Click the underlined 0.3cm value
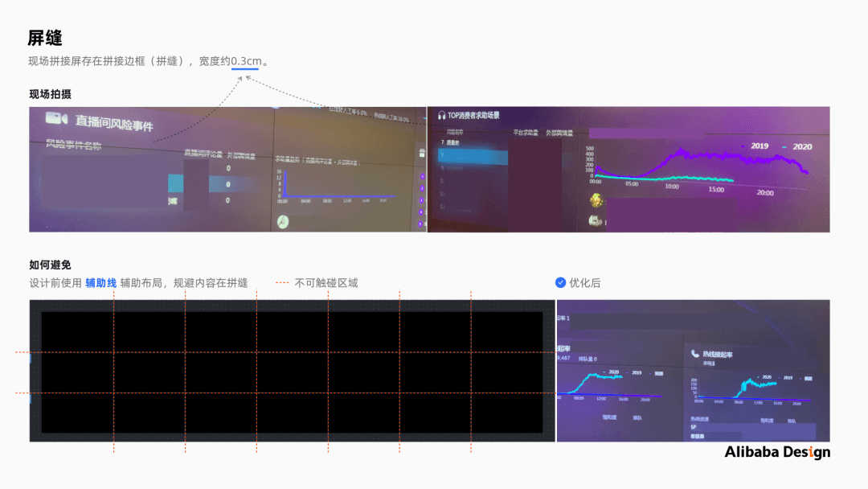The image size is (868, 489). click(x=246, y=61)
